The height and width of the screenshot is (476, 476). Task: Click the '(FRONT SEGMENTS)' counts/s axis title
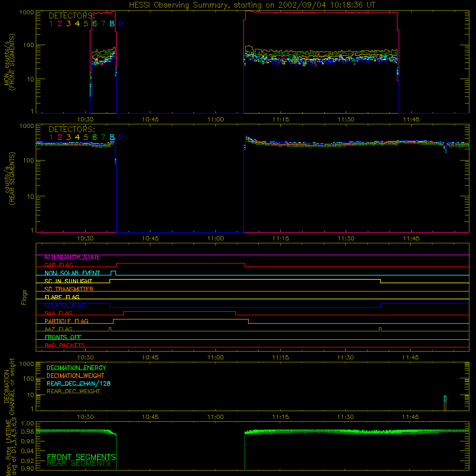tap(12, 62)
